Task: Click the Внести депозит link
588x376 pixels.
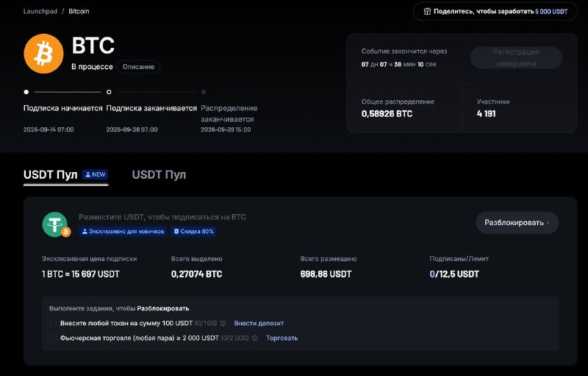Action: click(259, 323)
